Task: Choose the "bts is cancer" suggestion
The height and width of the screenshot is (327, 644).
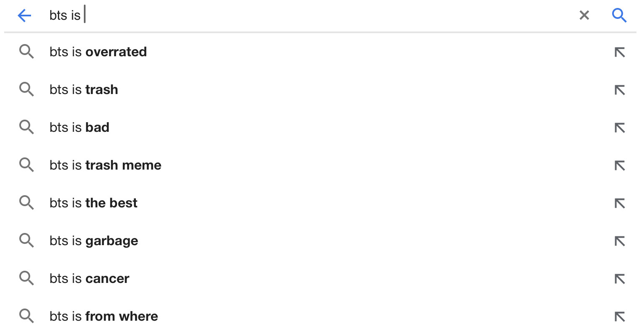Action: pyautogui.click(x=89, y=279)
